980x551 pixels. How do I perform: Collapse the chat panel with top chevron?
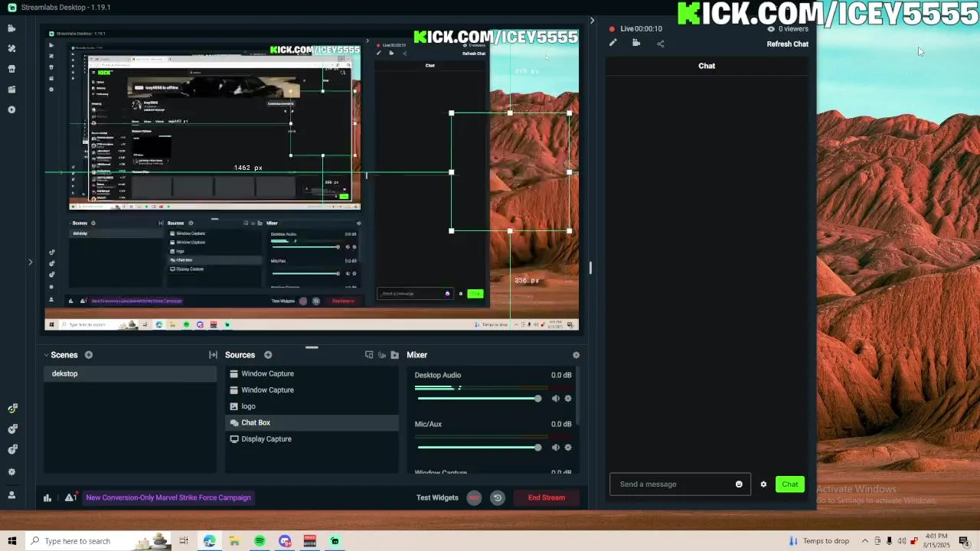592,21
